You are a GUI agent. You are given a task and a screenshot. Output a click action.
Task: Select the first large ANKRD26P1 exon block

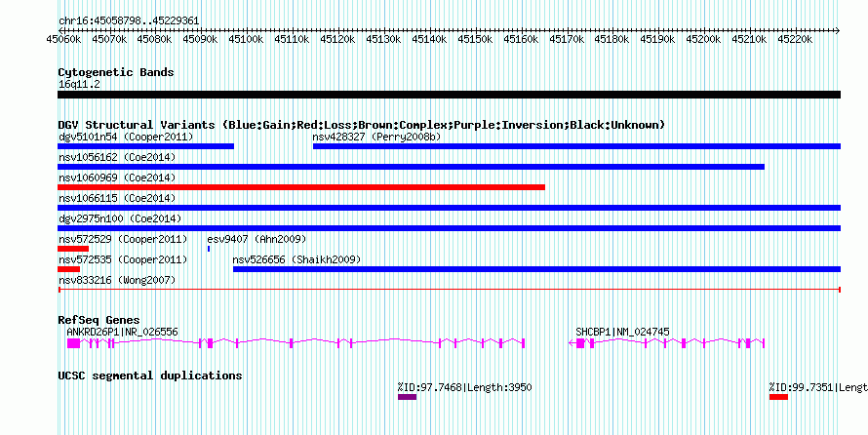click(73, 343)
